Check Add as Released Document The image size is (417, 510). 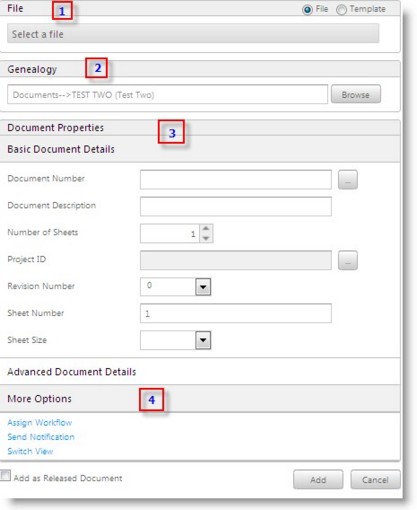click(x=5, y=475)
